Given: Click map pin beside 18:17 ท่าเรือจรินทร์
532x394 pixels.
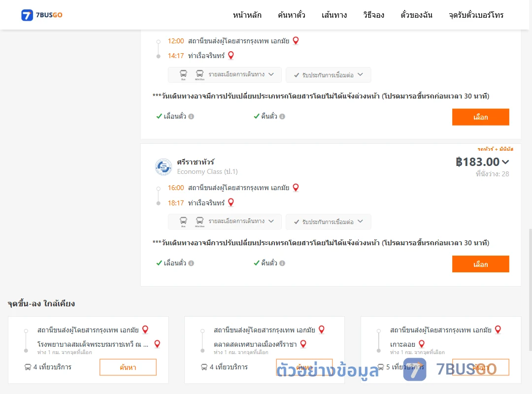Looking at the screenshot, I should (231, 202).
